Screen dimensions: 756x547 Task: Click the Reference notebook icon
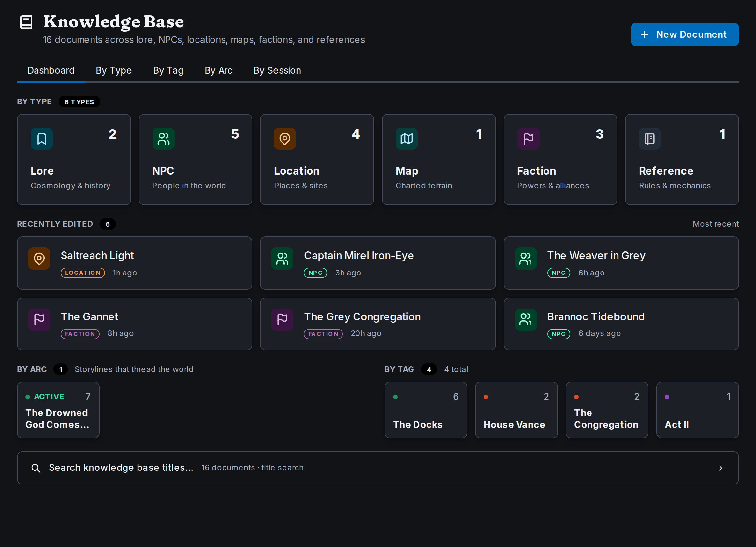click(x=650, y=139)
